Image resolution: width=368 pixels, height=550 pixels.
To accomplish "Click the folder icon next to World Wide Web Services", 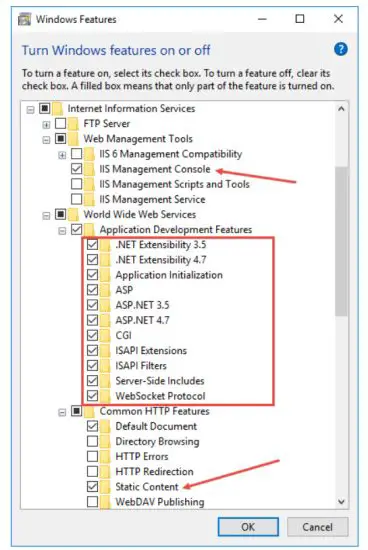I will 73,214.
